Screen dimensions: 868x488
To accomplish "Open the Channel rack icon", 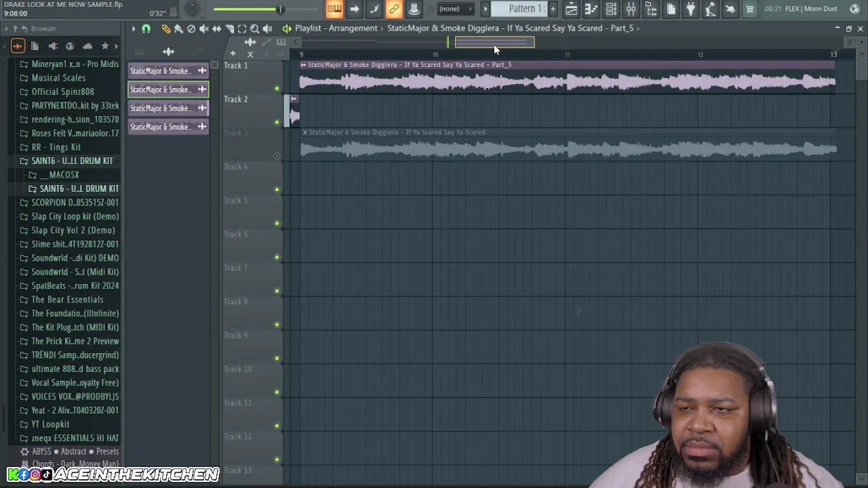I will [611, 9].
